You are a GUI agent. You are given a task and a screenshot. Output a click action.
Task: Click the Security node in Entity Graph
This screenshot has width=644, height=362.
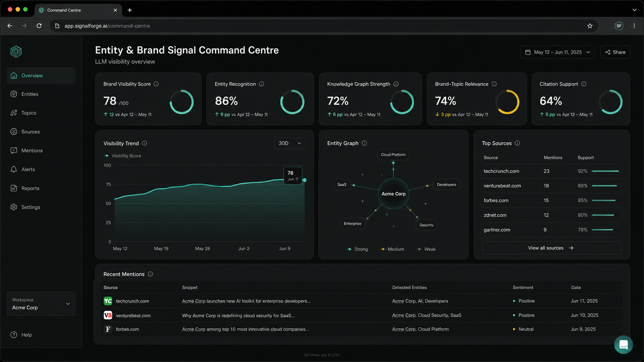[426, 225]
